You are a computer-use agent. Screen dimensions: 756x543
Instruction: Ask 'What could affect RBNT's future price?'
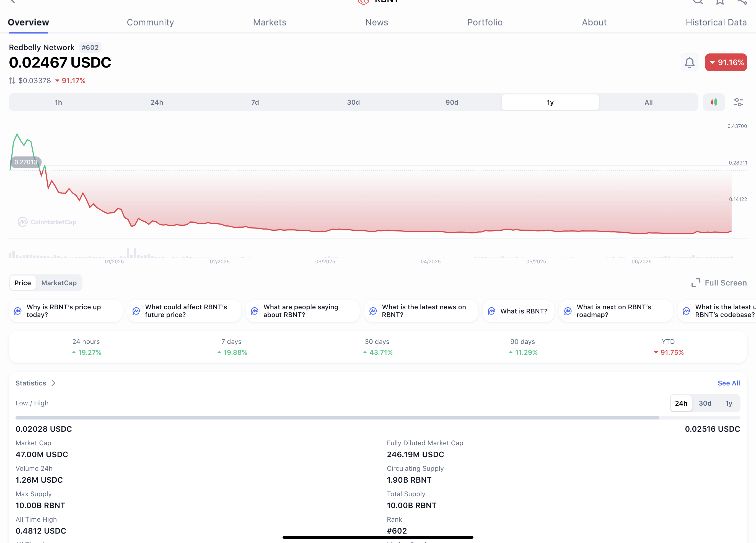[x=184, y=311]
